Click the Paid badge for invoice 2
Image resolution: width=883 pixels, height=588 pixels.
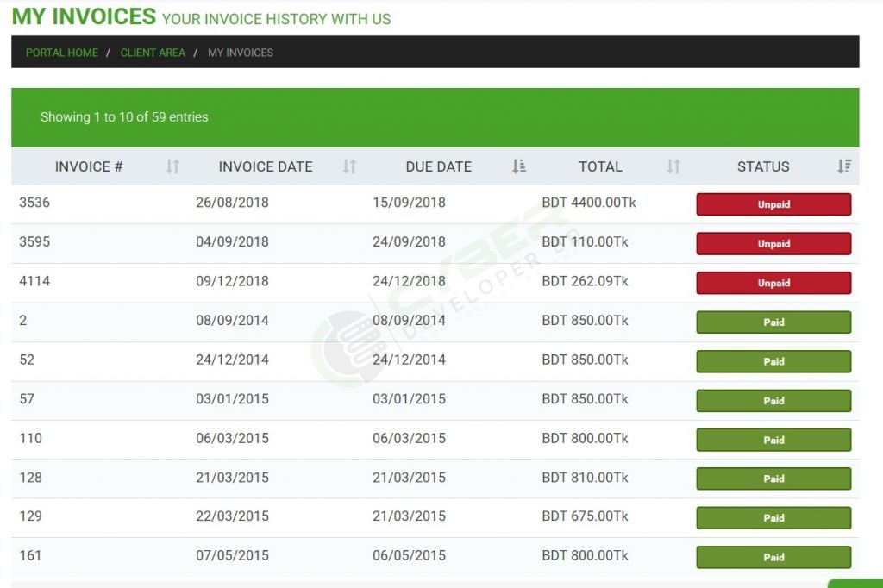pyautogui.click(x=773, y=322)
